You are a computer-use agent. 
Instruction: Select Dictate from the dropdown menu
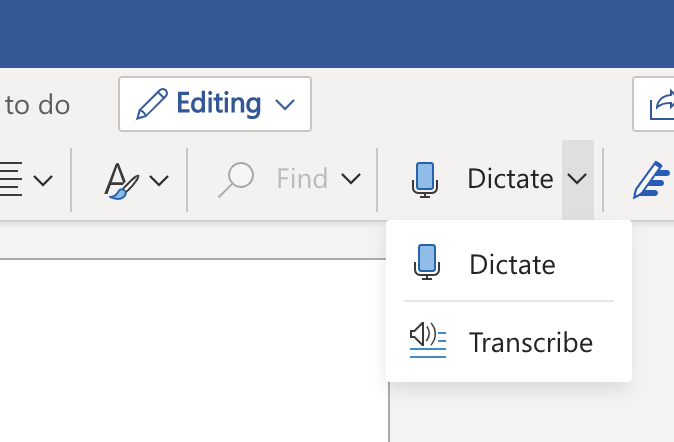point(509,264)
